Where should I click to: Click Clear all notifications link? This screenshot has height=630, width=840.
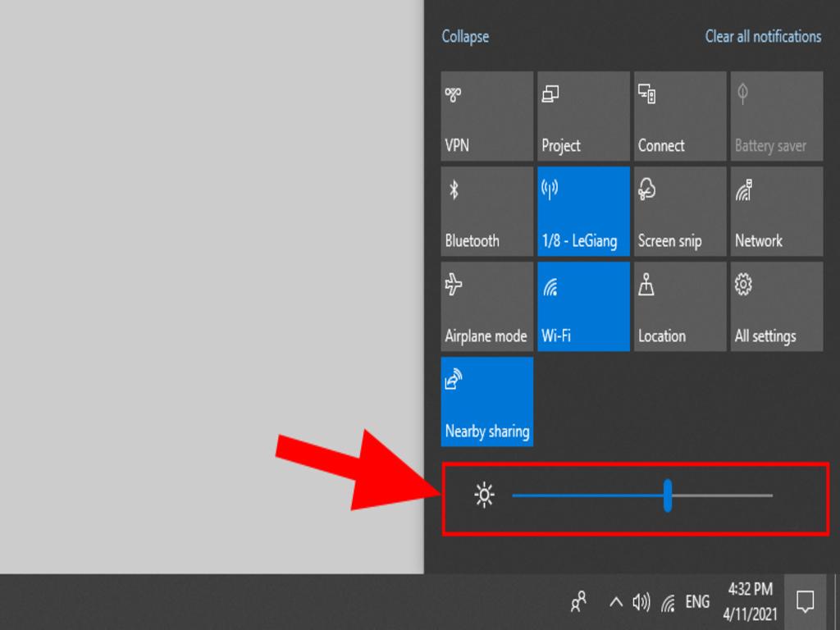click(763, 37)
